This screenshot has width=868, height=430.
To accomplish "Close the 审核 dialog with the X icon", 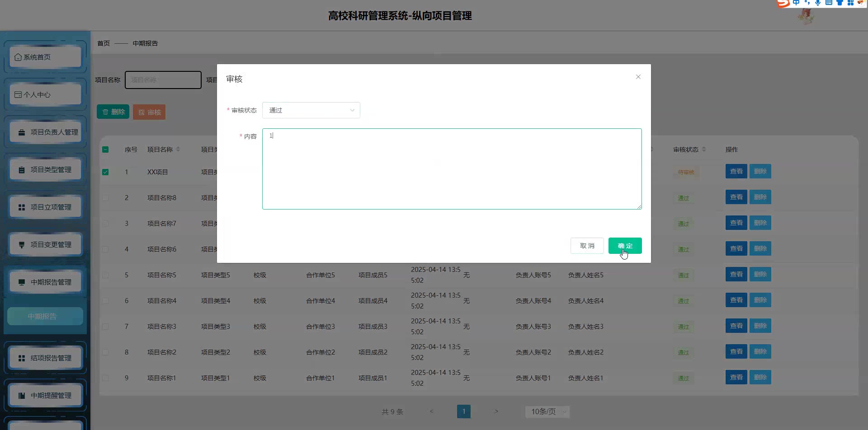I will (638, 77).
